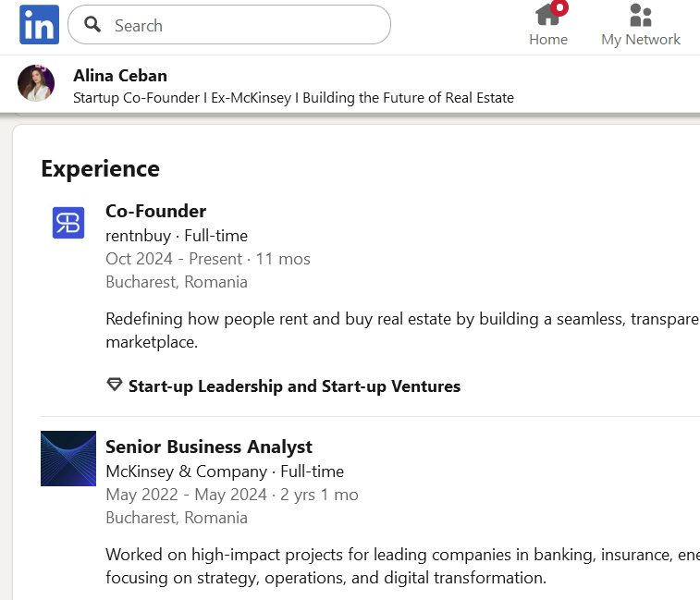
Task: Open the Senior Business Analyst position title
Action: click(209, 447)
